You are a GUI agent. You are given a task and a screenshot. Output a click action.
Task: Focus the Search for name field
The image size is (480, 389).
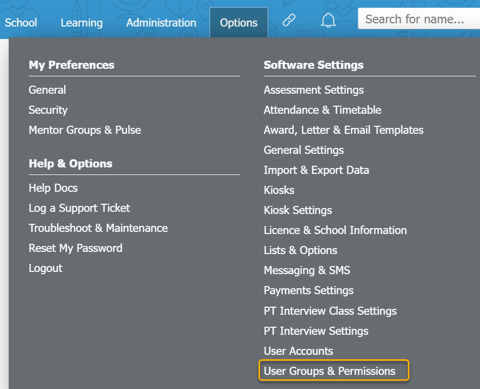(419, 19)
